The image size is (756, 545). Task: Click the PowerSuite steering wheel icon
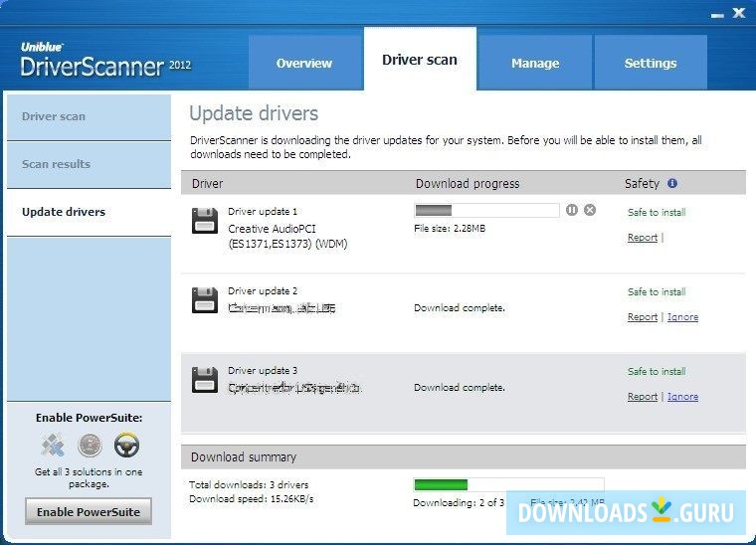(x=126, y=445)
